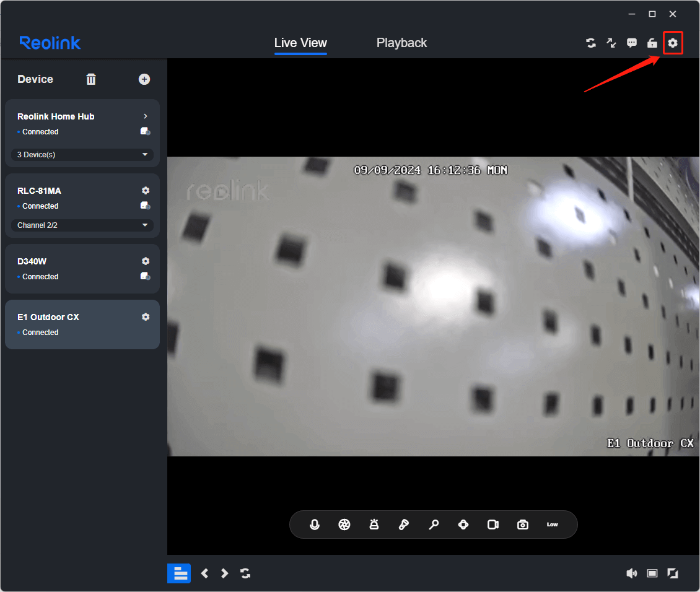Viewport: 700px width, 592px height.
Task: Open settings gear for E1 Outdoor CX
Action: (x=146, y=317)
